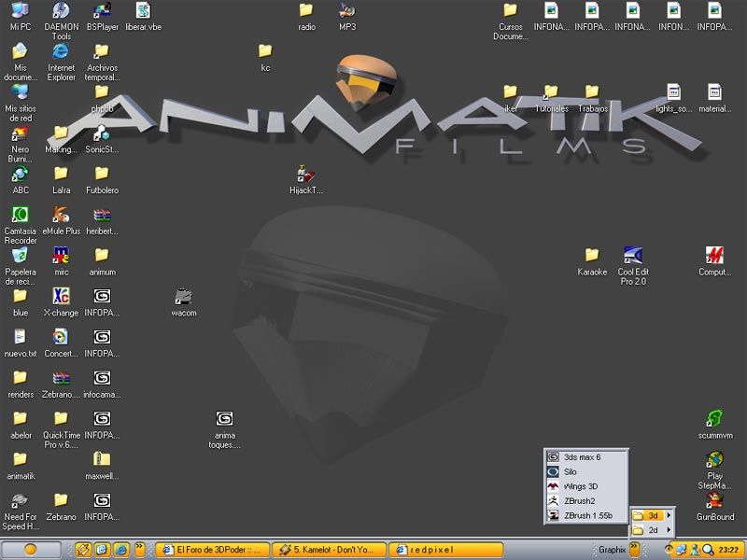Screen dimensions: 747x560
Task: Show hidden system tray icons arrow
Action: pos(668,549)
